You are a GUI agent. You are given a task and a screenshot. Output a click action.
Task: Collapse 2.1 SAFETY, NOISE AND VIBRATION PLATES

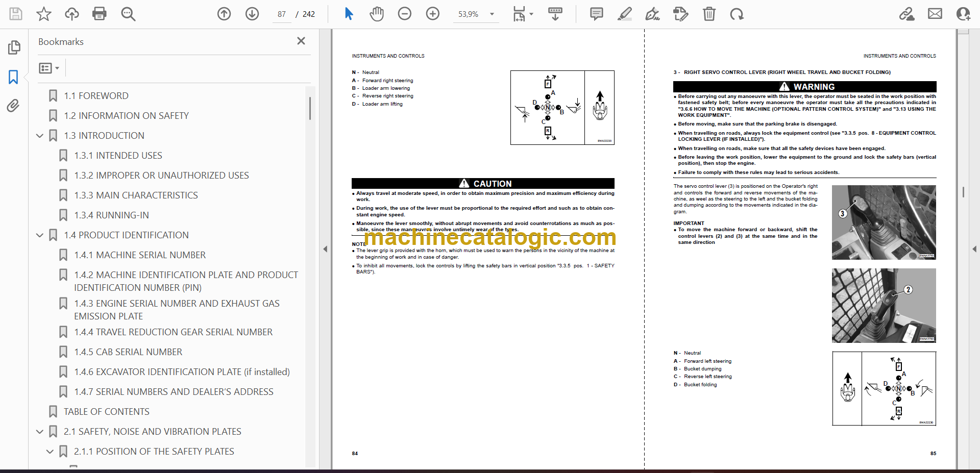[40, 432]
